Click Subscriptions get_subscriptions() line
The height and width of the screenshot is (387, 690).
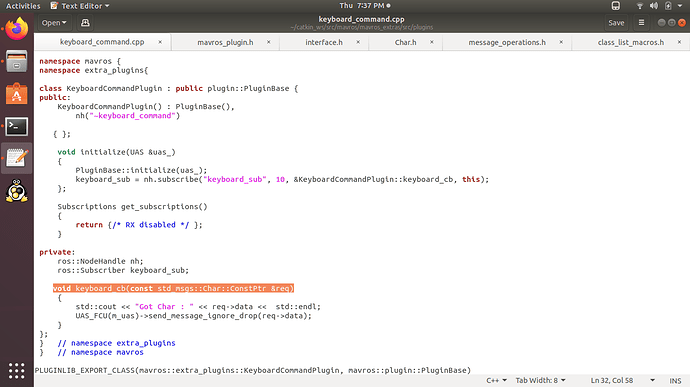[x=132, y=206]
